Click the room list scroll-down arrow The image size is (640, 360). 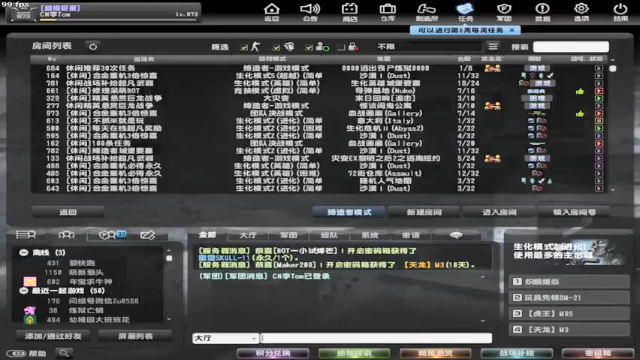[x=612, y=190]
